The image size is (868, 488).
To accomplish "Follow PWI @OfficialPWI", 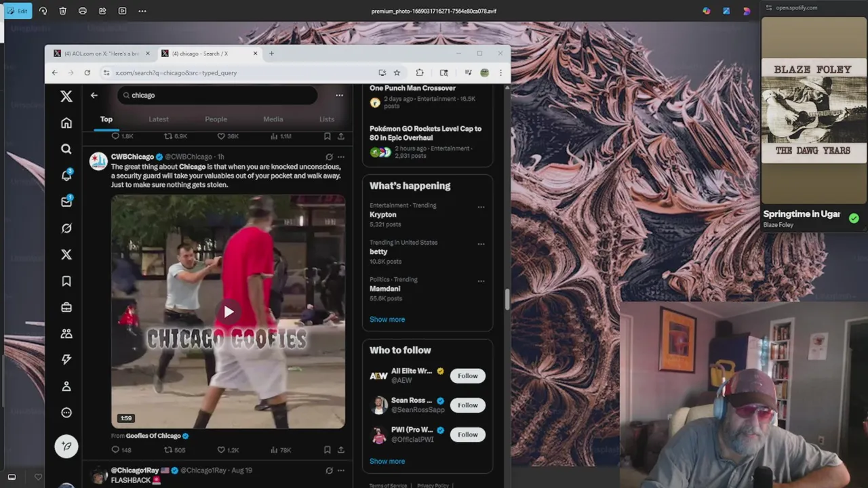I will (x=468, y=434).
